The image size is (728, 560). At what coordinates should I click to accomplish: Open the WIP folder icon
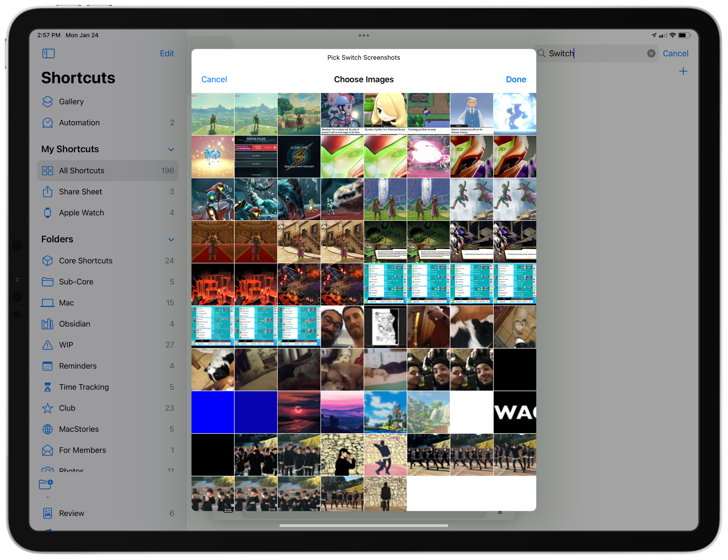pyautogui.click(x=47, y=345)
